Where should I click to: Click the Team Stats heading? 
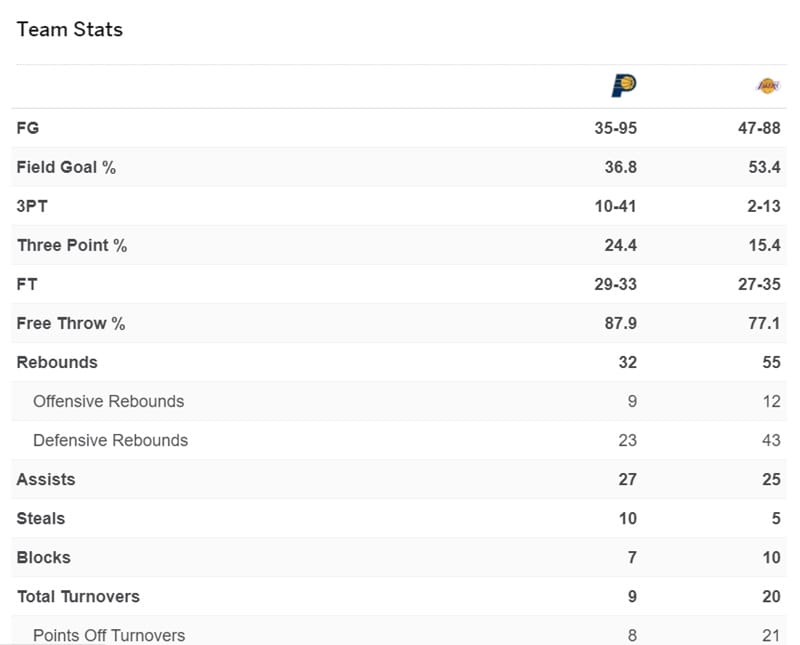70,29
